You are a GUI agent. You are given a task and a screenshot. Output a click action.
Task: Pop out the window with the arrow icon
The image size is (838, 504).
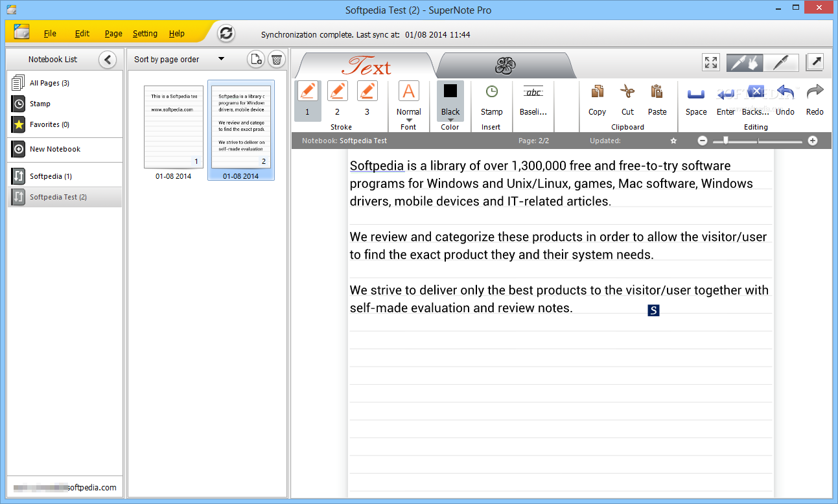click(x=815, y=62)
